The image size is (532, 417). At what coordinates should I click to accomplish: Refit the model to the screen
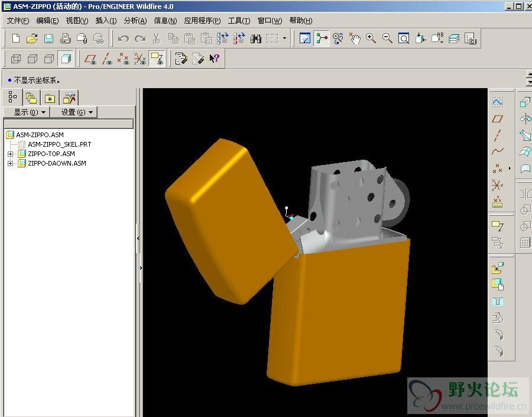click(404, 38)
